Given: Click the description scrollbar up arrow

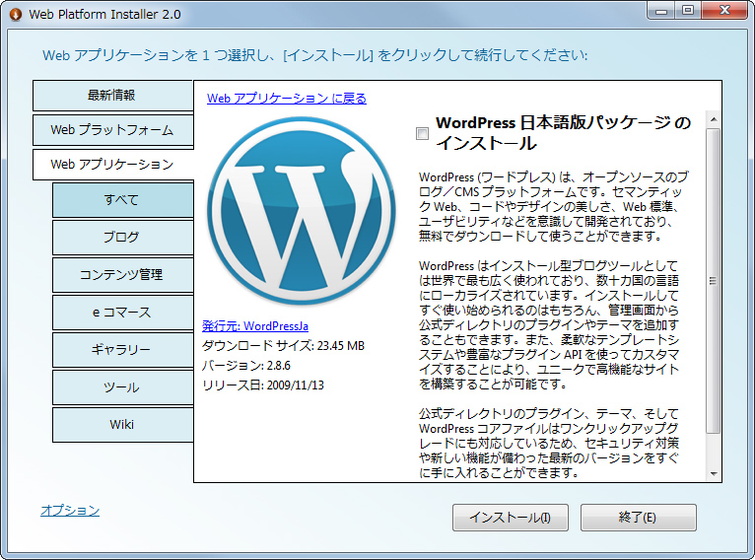Looking at the screenshot, I should (x=714, y=119).
